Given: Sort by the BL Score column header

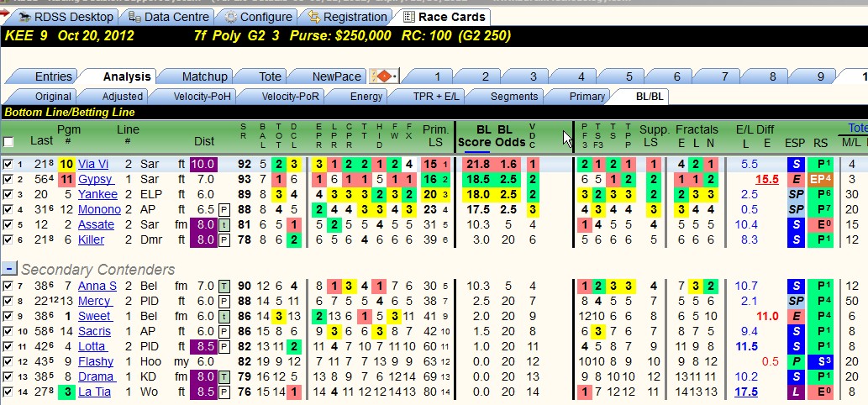Looking at the screenshot, I should (476, 135).
